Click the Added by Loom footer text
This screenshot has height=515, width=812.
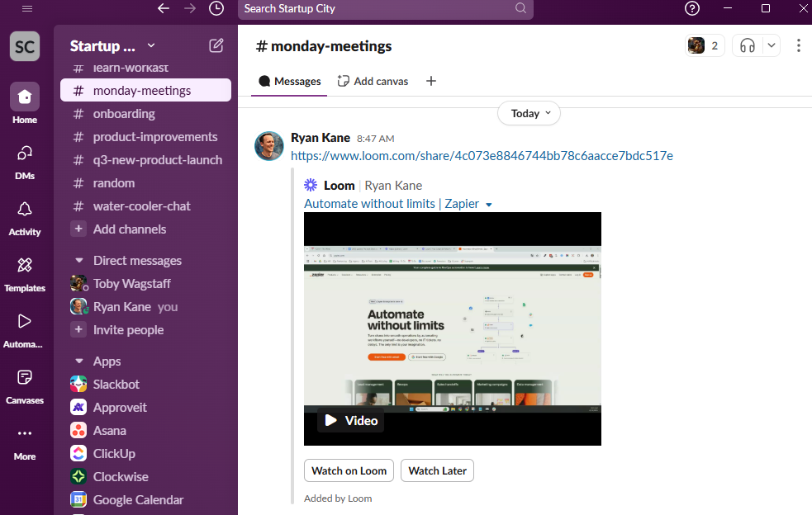[338, 498]
